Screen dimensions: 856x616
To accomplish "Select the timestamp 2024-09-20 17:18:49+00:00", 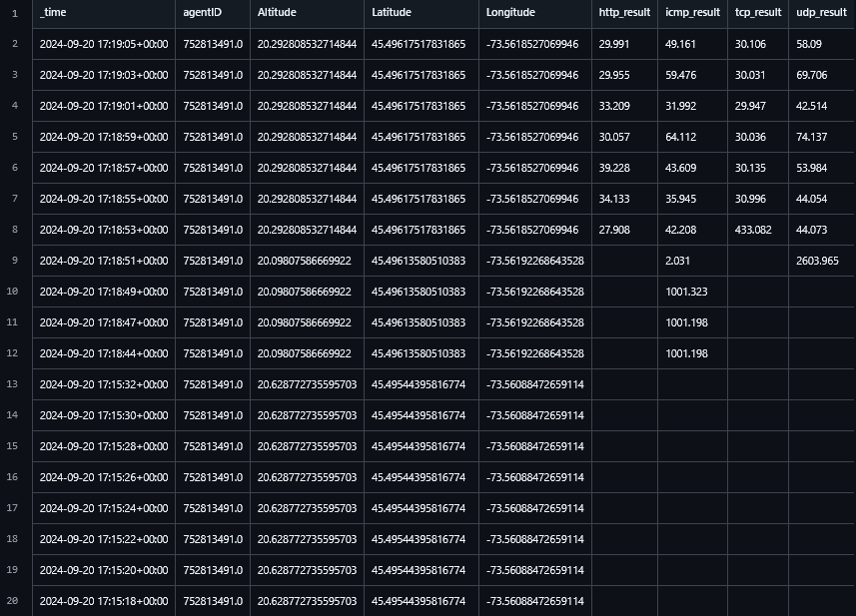I will pos(104,292).
